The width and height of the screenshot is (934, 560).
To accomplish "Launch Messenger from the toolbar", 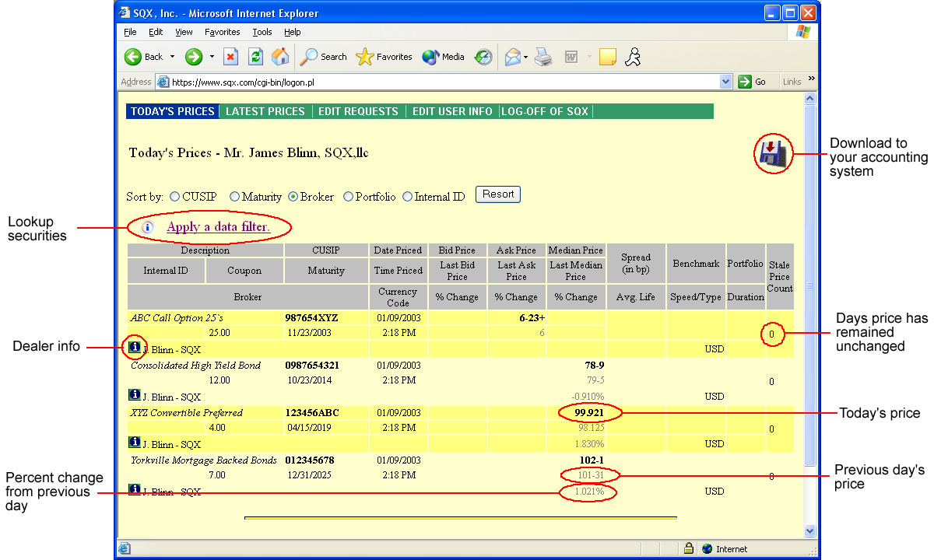I will (633, 57).
